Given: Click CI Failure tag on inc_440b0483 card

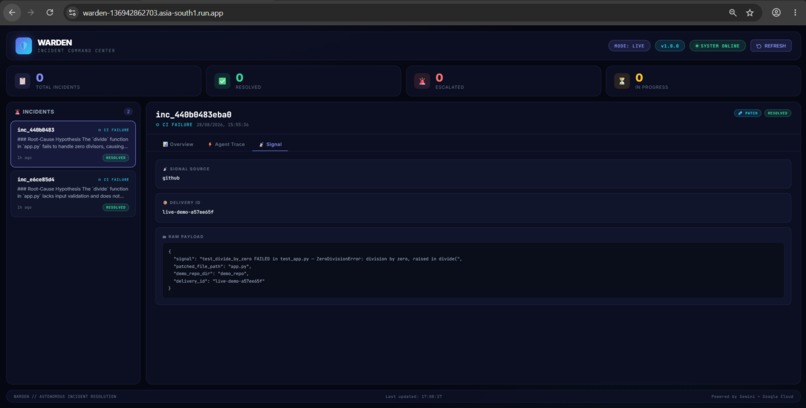Looking at the screenshot, I should click(x=114, y=130).
